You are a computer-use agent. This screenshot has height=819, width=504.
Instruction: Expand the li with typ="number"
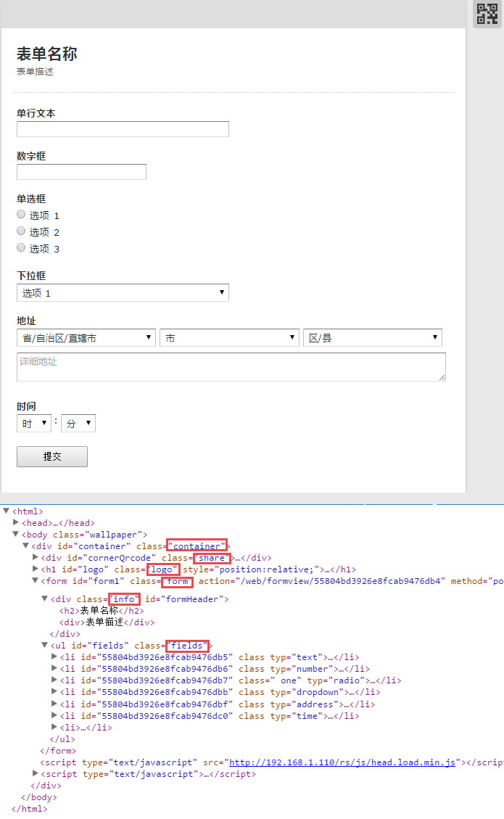point(54,668)
